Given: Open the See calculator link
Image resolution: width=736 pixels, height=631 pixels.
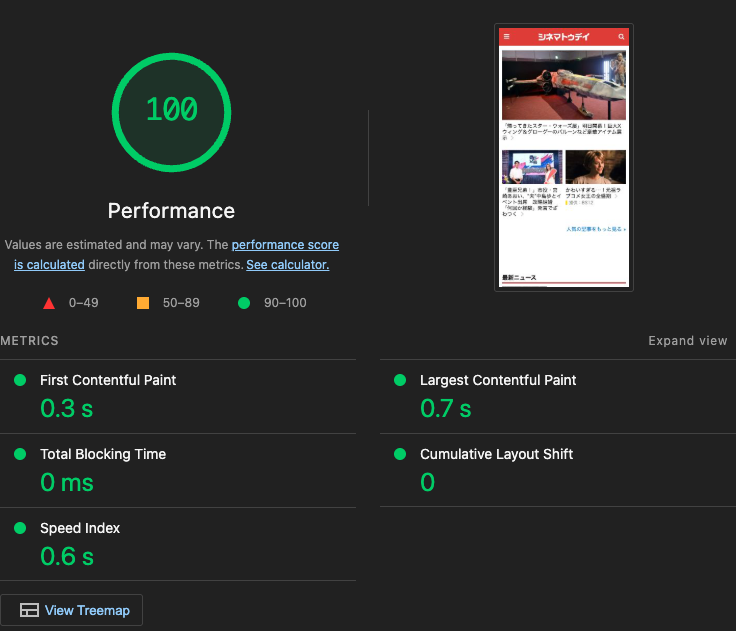Looking at the screenshot, I should (288, 265).
